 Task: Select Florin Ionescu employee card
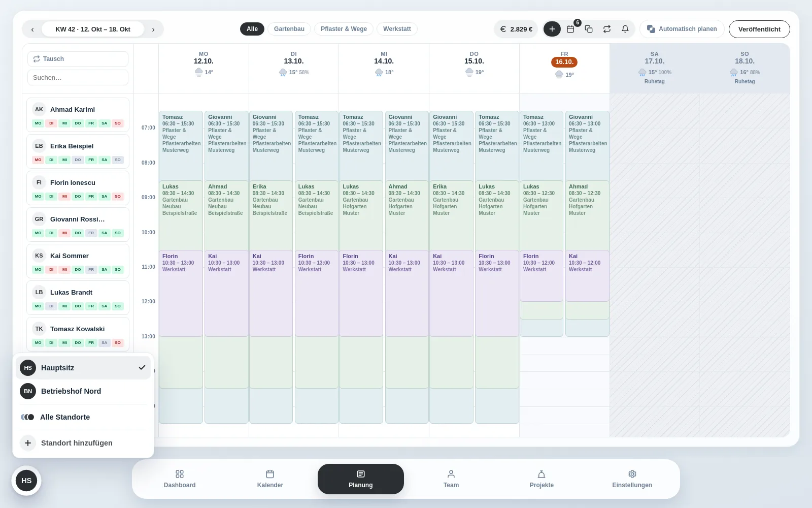(x=78, y=188)
